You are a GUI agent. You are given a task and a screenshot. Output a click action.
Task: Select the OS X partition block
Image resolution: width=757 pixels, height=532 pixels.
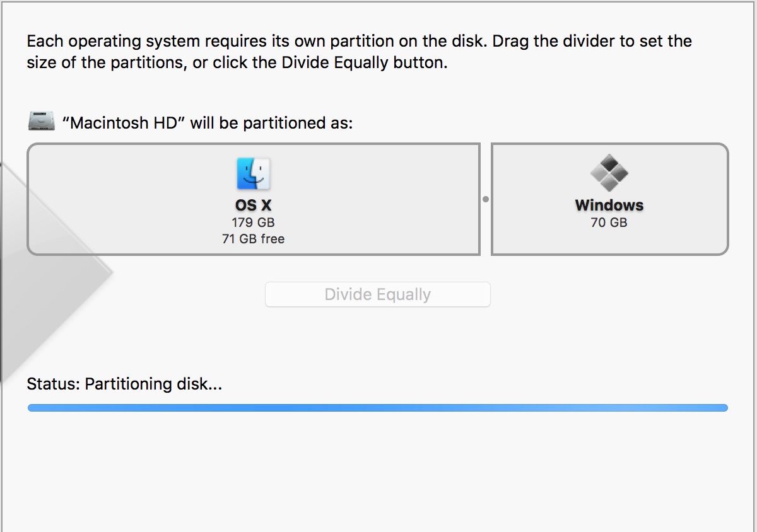pos(253,199)
